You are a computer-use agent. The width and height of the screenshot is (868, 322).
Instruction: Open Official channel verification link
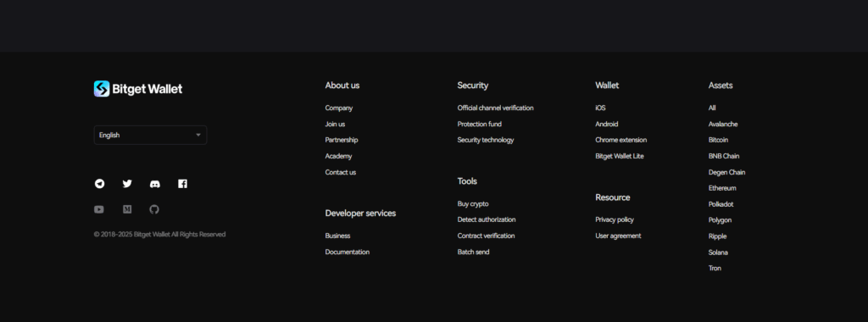click(495, 108)
